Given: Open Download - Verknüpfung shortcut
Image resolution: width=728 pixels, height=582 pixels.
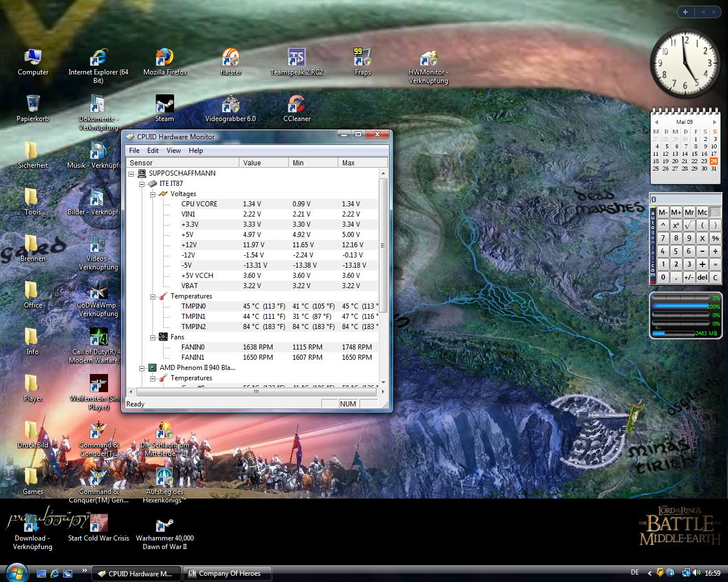Looking at the screenshot, I should (x=32, y=533).
